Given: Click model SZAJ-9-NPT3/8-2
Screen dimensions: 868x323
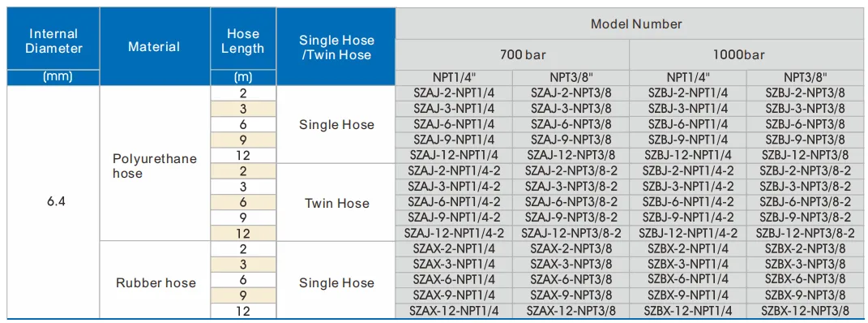Looking at the screenshot, I should (x=571, y=217).
